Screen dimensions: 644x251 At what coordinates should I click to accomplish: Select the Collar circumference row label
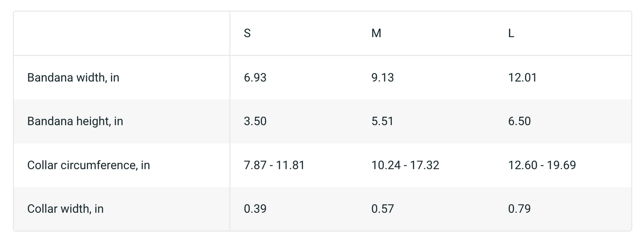point(89,165)
